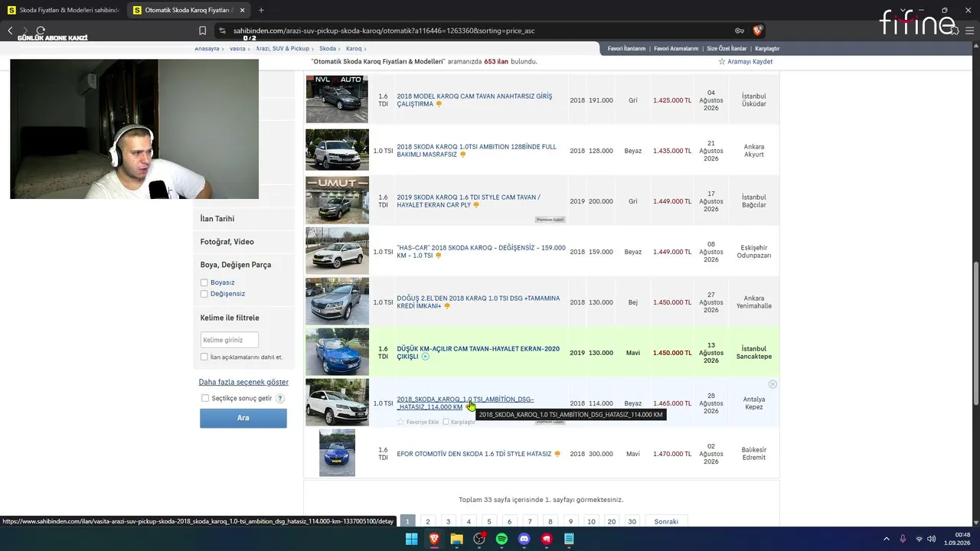
Task: Dismiss hovered Antalya Kepez listing with X
Action: point(773,384)
